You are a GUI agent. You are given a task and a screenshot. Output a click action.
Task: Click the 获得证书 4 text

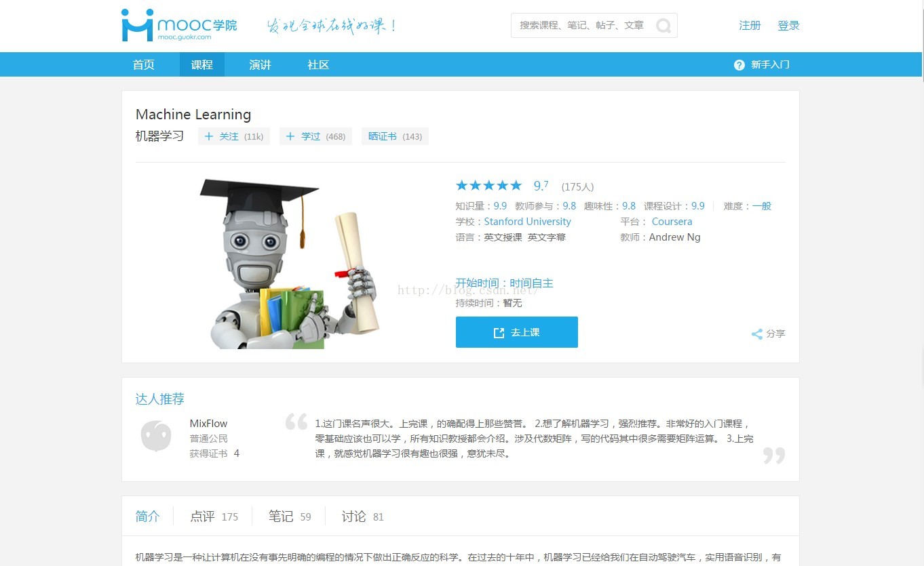click(x=214, y=453)
